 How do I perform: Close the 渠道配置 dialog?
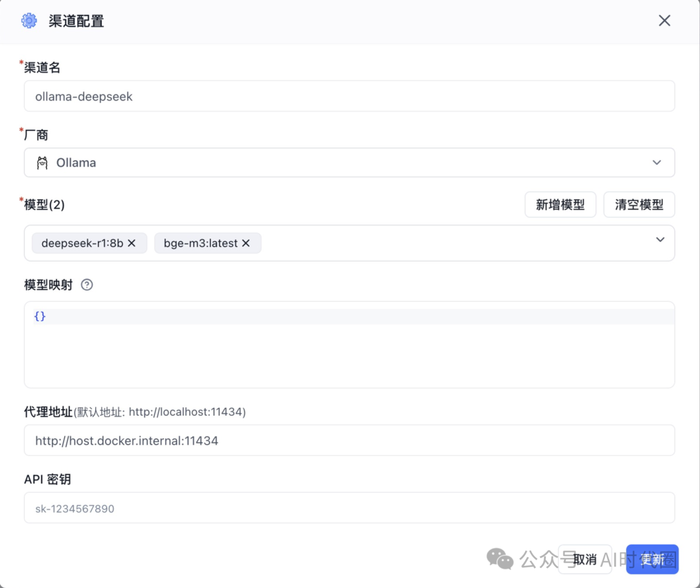coord(664,21)
